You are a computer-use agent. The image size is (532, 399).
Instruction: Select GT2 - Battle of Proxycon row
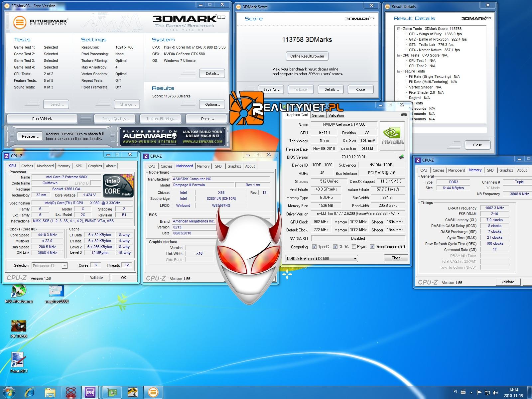[438, 39]
